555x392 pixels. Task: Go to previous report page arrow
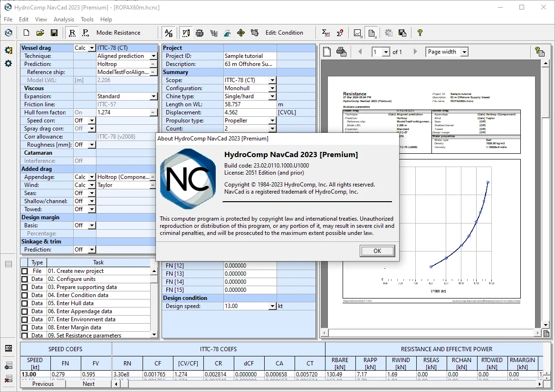pos(360,52)
